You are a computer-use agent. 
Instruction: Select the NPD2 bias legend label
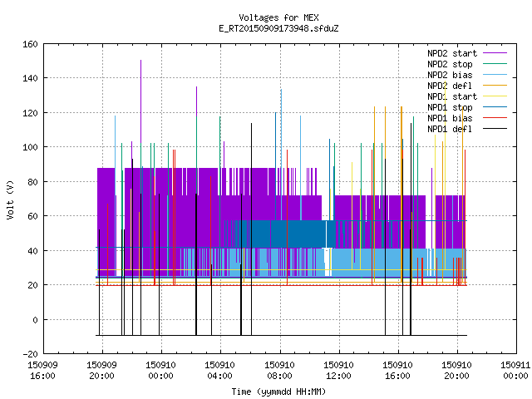pos(450,75)
